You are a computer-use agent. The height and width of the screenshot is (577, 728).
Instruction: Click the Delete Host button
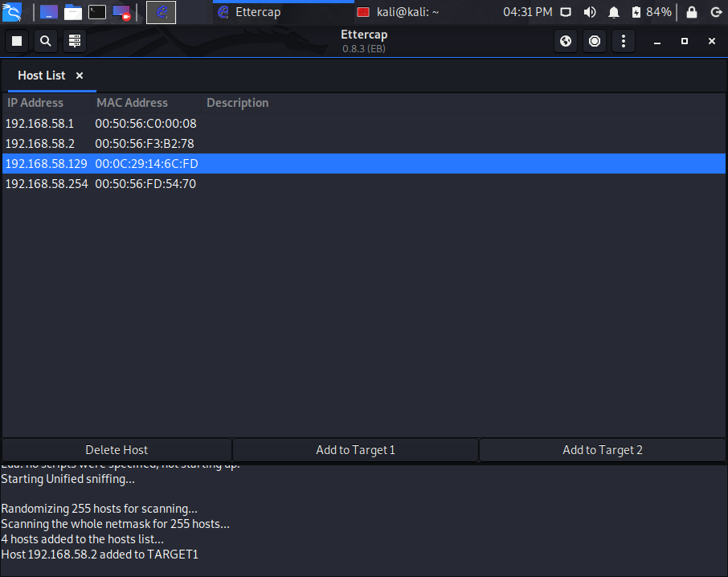tap(117, 450)
